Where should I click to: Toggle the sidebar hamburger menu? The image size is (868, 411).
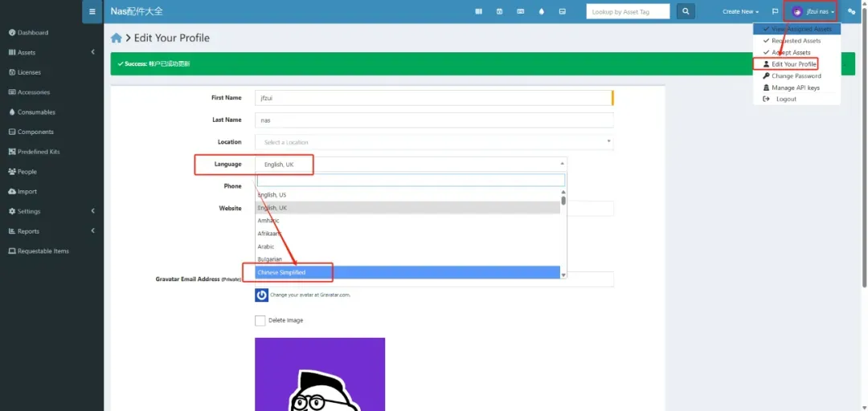92,11
